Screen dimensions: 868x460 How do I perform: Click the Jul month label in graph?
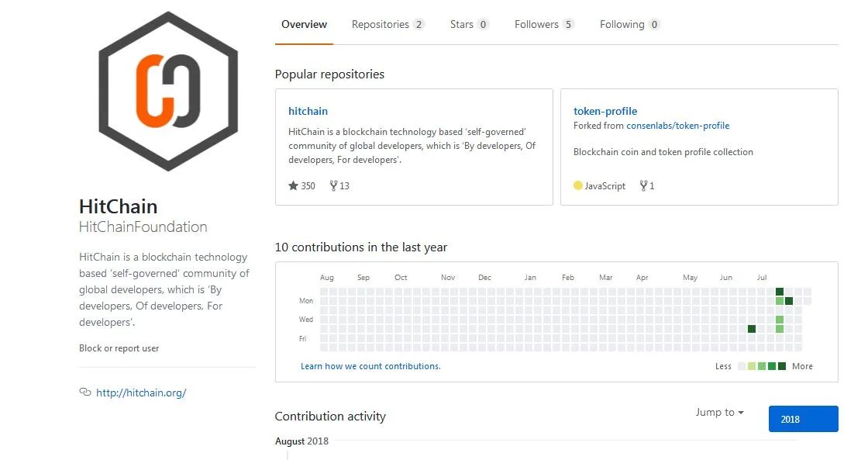(x=762, y=277)
